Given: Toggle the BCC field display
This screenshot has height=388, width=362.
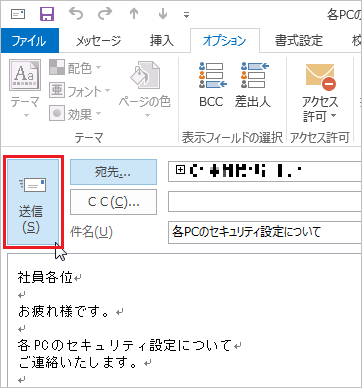Looking at the screenshot, I should point(211,85).
